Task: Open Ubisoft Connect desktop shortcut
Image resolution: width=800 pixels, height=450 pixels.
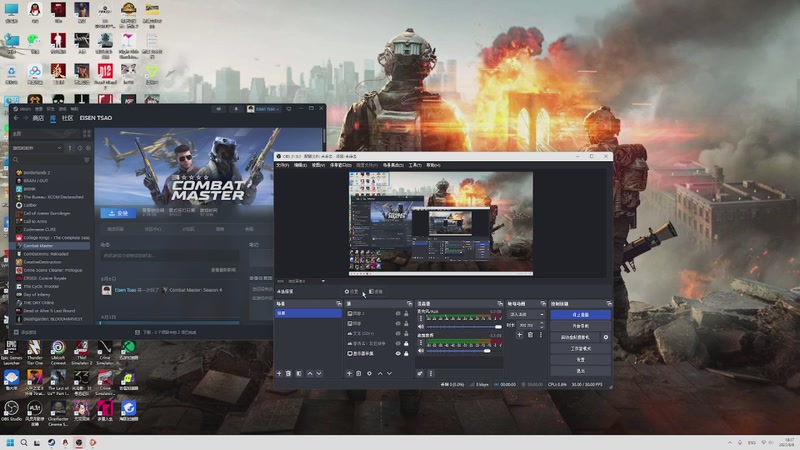Action: coord(58,352)
